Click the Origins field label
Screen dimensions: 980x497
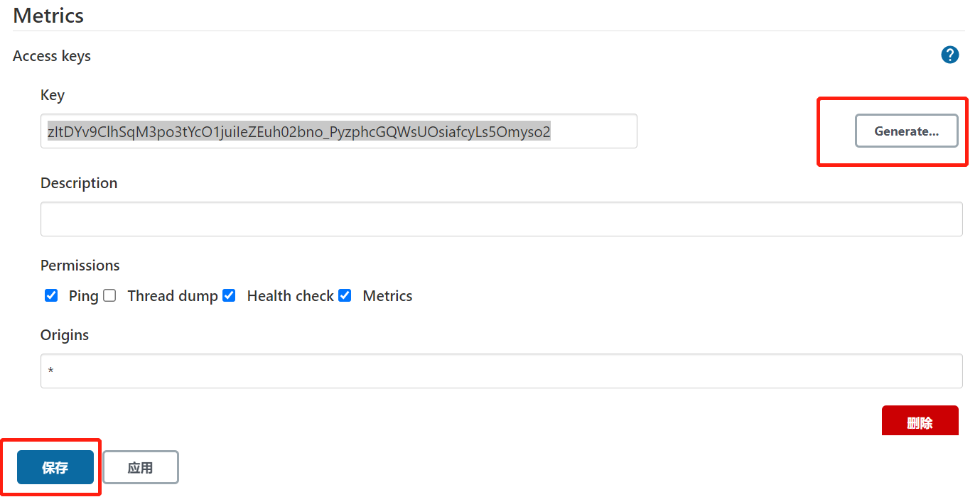[x=65, y=335]
